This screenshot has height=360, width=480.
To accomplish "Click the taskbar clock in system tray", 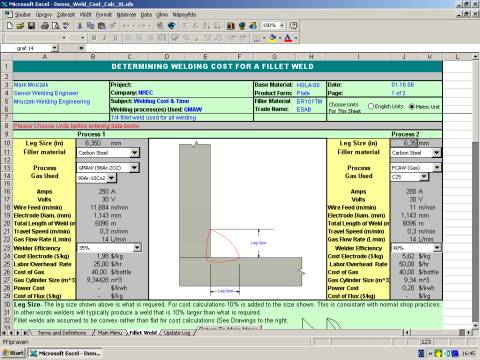I will [x=469, y=353].
